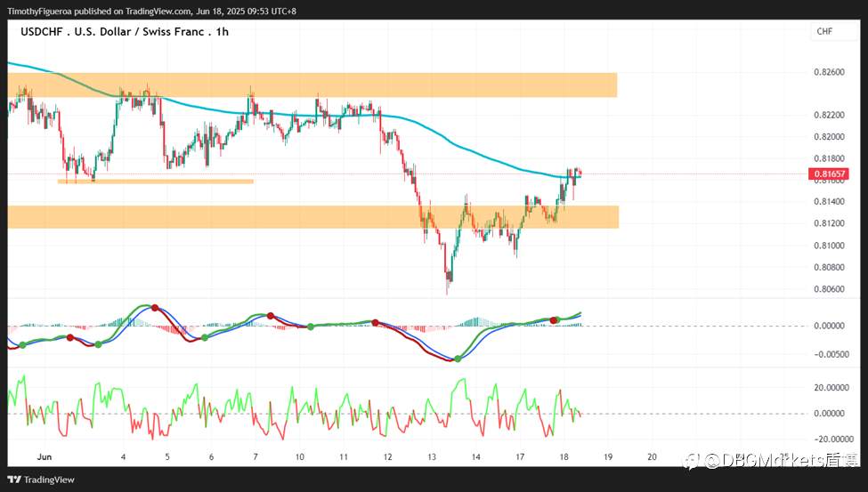
Task: Click the TradingView logo at bottom left
Action: click(41, 480)
